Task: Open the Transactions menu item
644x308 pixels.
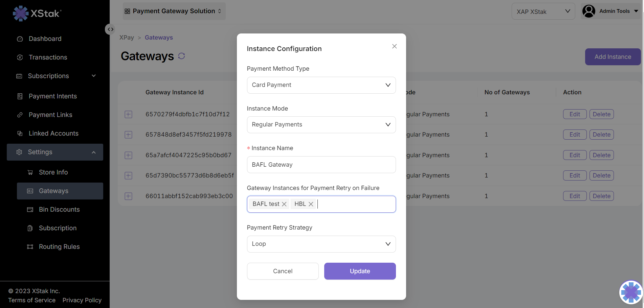Action: [48, 57]
